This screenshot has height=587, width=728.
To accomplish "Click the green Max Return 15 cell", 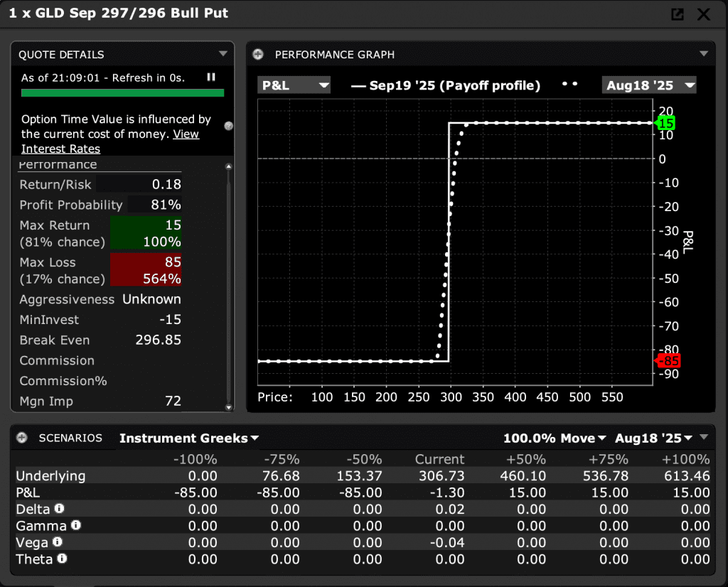I will click(146, 233).
